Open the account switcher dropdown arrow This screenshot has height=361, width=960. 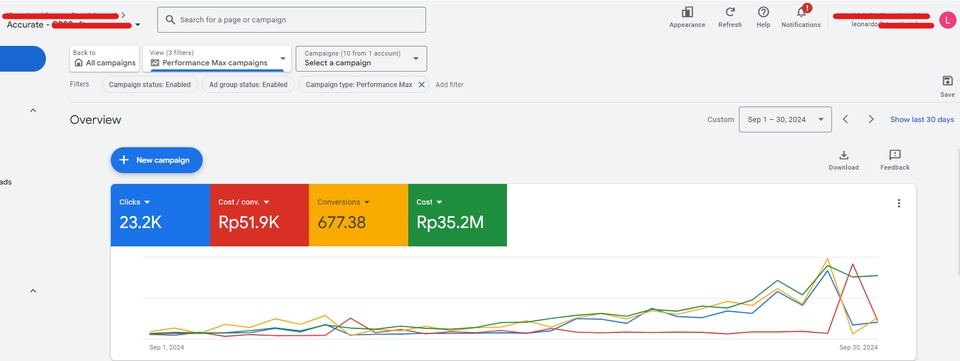pos(137,25)
